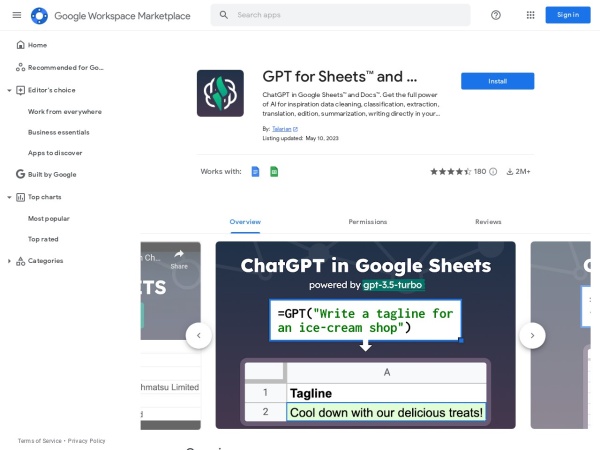The height and width of the screenshot is (450, 600).
Task: Click the ratings info icon
Action: pos(493,171)
